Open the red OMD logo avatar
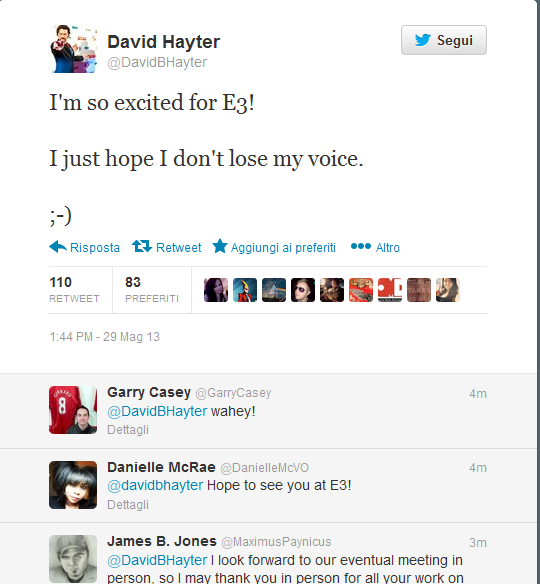The image size is (540, 584). tap(390, 290)
